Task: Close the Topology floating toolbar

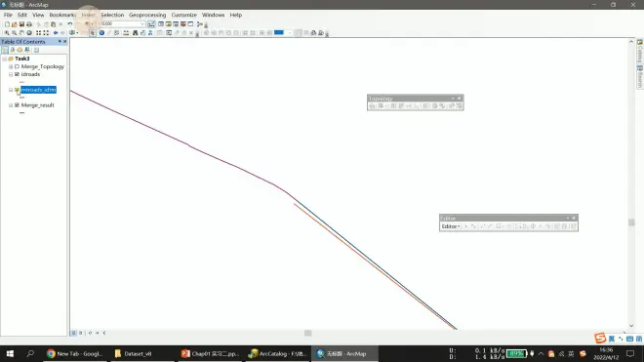Action: [x=460, y=99]
